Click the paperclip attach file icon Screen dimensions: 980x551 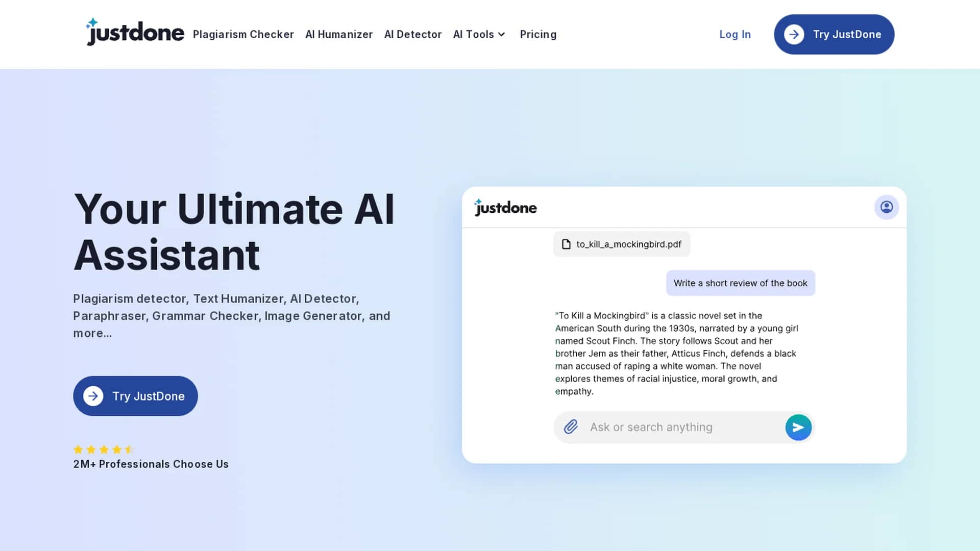pos(571,427)
